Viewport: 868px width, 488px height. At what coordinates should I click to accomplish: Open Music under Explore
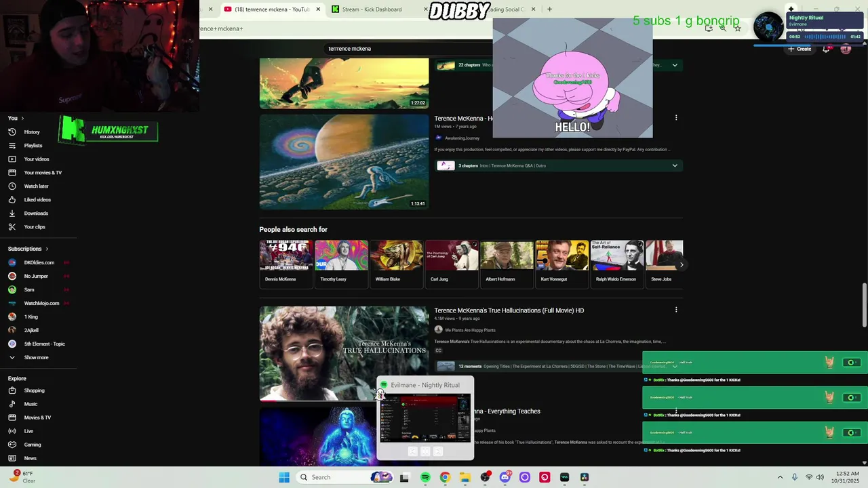31,404
